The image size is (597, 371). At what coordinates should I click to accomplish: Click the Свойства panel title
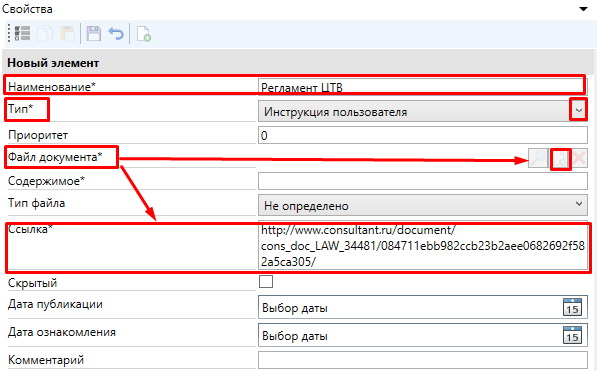(x=27, y=9)
